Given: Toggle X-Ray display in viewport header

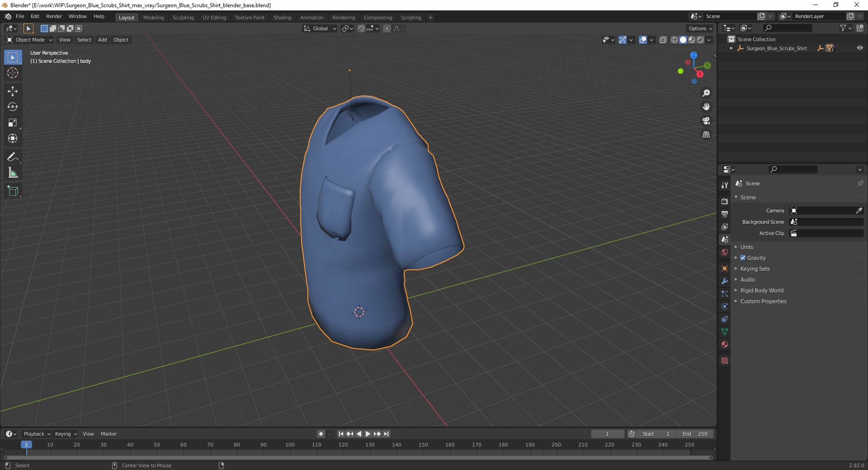Looking at the screenshot, I should [663, 40].
